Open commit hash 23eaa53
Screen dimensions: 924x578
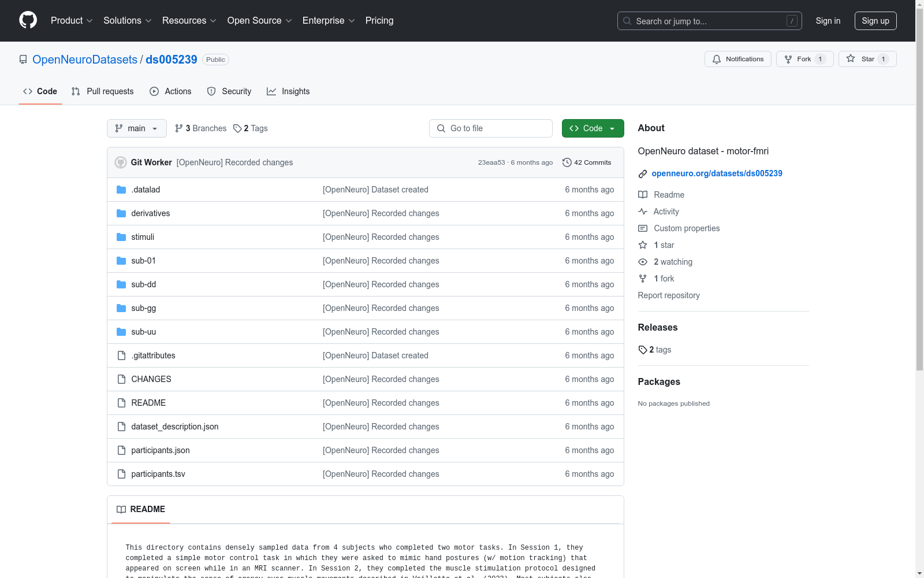tap(491, 162)
